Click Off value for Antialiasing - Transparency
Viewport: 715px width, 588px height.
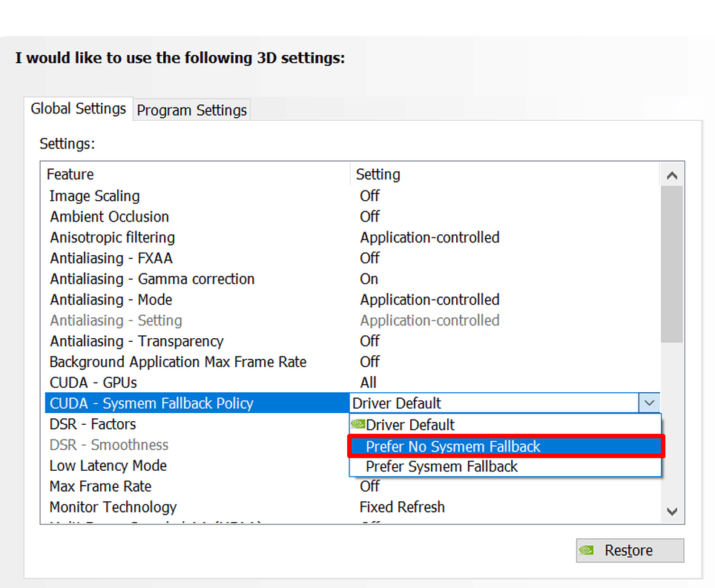[x=369, y=341]
